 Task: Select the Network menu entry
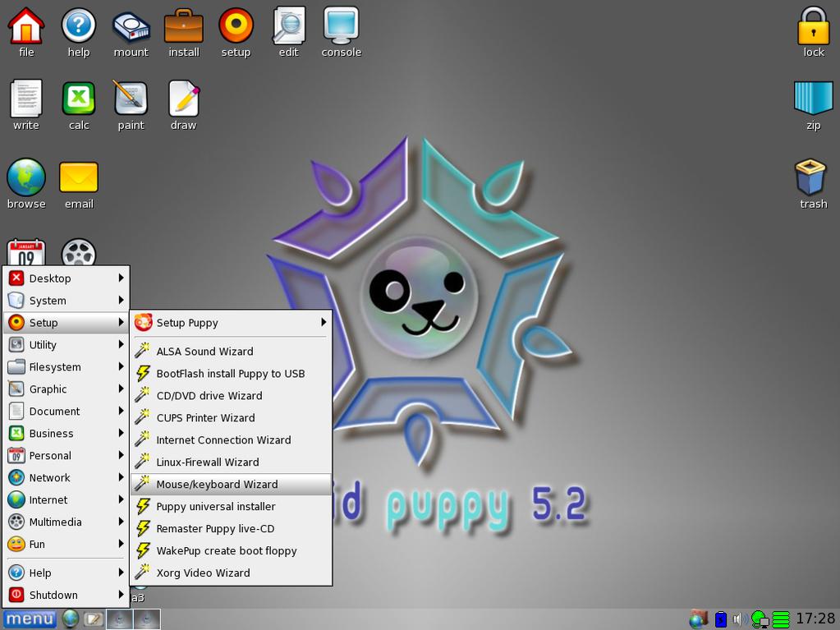(x=67, y=477)
